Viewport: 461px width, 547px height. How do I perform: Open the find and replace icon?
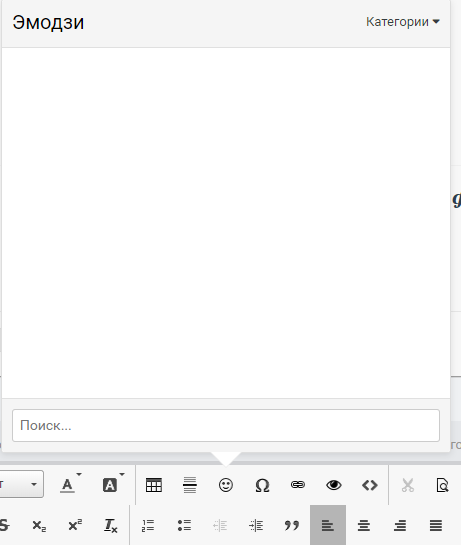442,485
